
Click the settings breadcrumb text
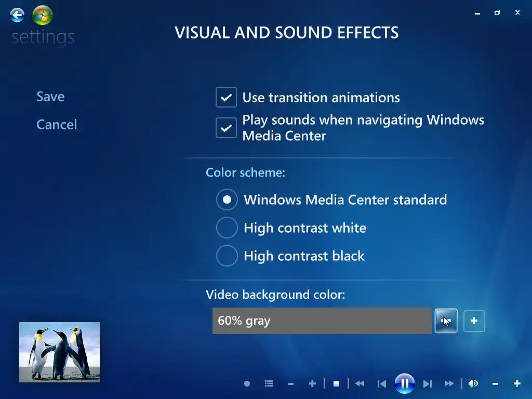43,37
